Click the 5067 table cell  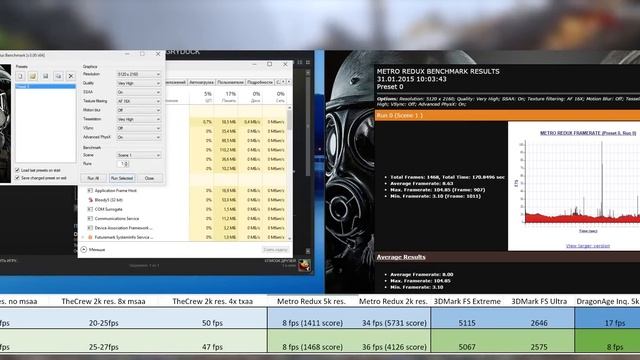tap(467, 347)
